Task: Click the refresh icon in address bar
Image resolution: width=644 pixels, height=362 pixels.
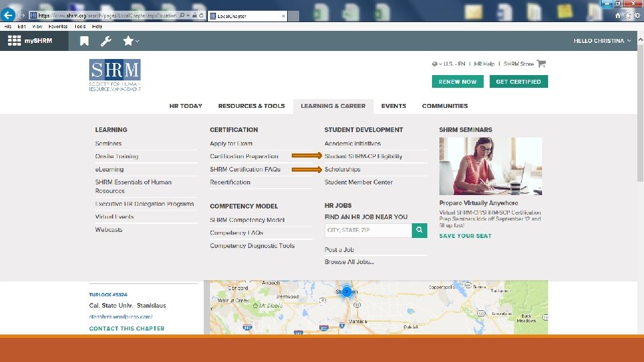Action: pos(201,15)
